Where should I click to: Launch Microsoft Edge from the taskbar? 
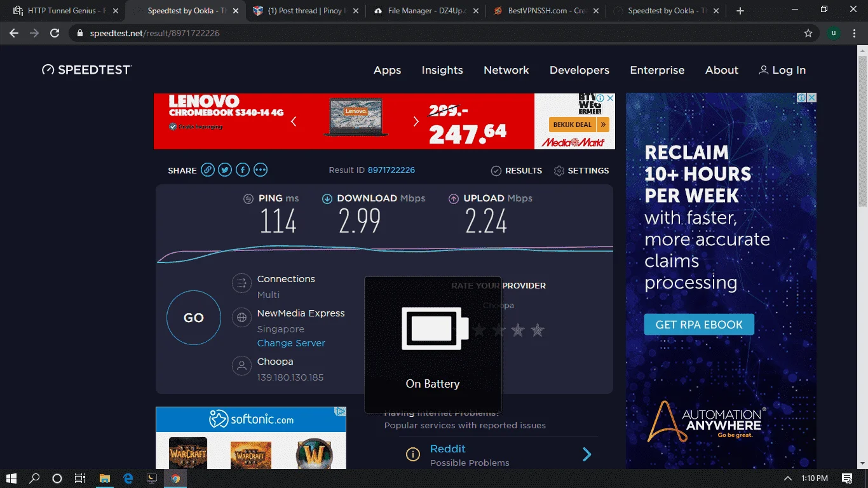[128, 478]
